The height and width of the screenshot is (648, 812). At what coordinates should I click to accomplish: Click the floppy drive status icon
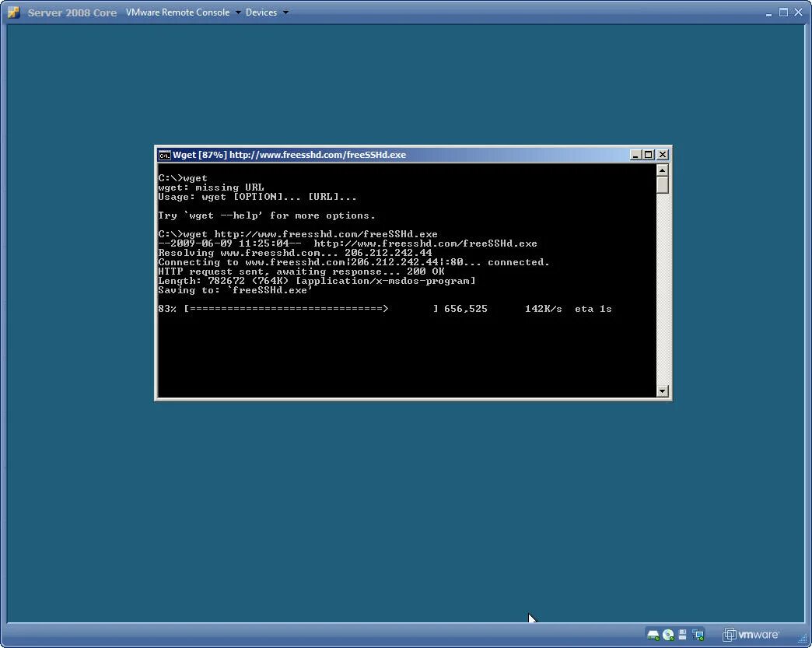coord(683,635)
